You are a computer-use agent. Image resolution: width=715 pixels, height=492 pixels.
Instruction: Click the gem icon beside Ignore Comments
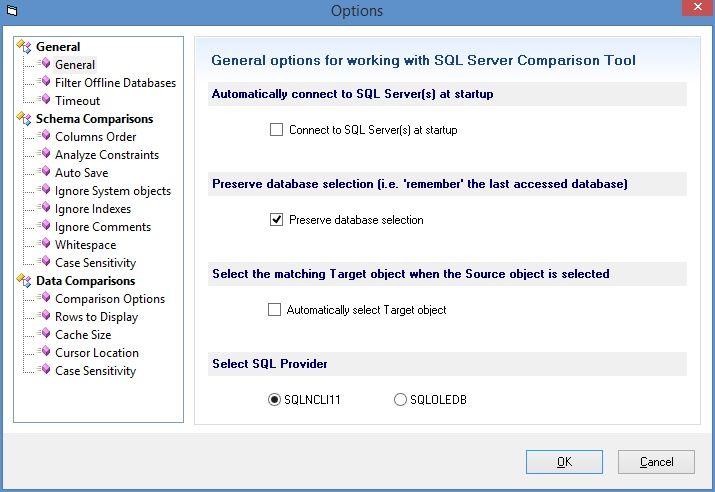pyautogui.click(x=45, y=226)
